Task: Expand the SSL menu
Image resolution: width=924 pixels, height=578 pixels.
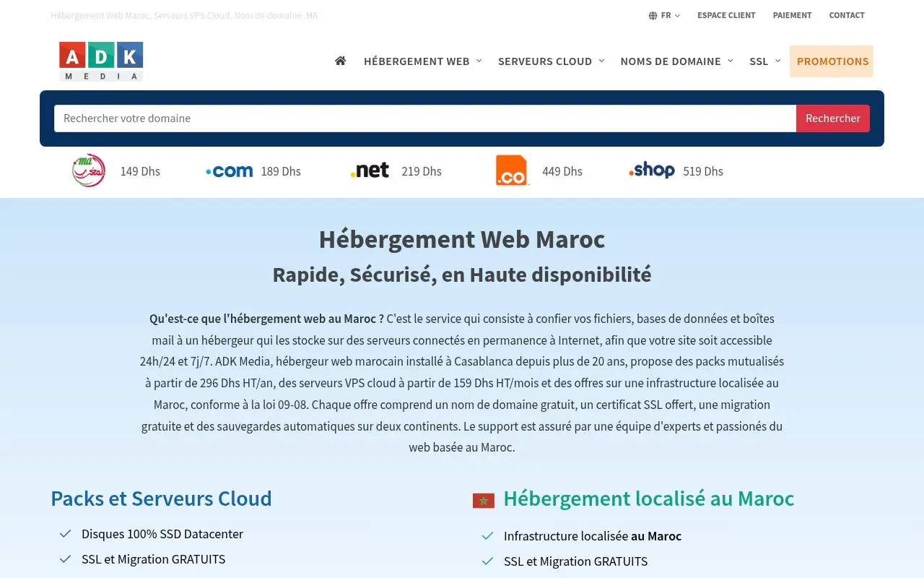Action: point(765,61)
